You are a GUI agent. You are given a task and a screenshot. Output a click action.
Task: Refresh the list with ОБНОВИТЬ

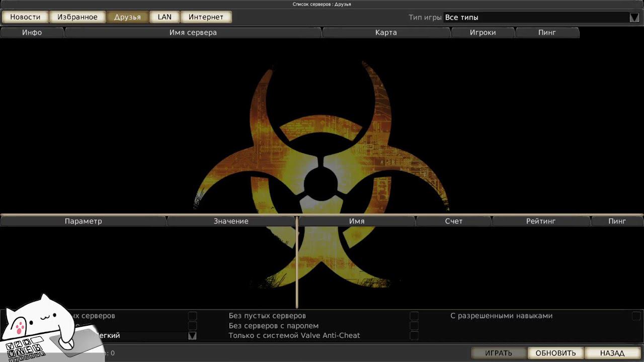tap(555, 353)
